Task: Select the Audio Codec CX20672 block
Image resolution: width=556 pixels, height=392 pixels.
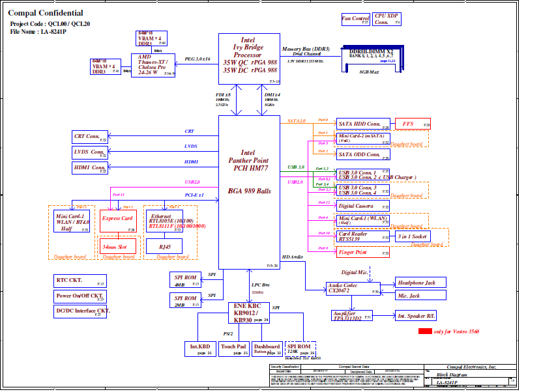Action: [x=353, y=288]
